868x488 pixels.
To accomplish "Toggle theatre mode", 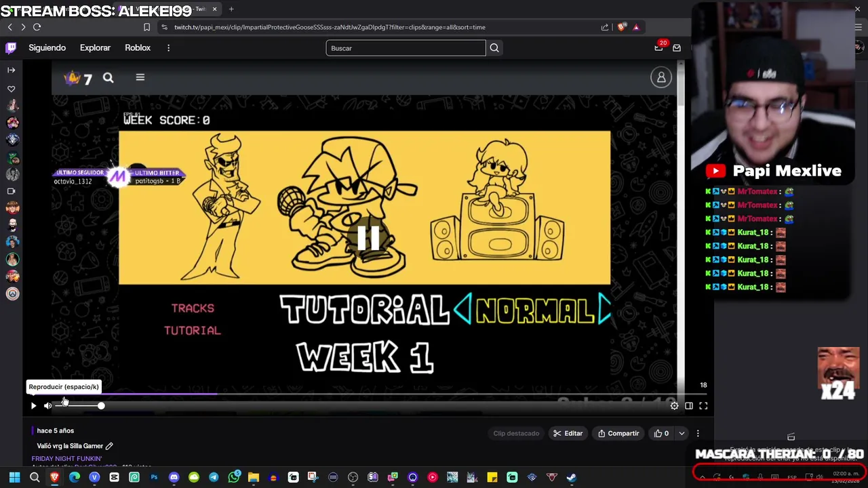I will pyautogui.click(x=689, y=405).
